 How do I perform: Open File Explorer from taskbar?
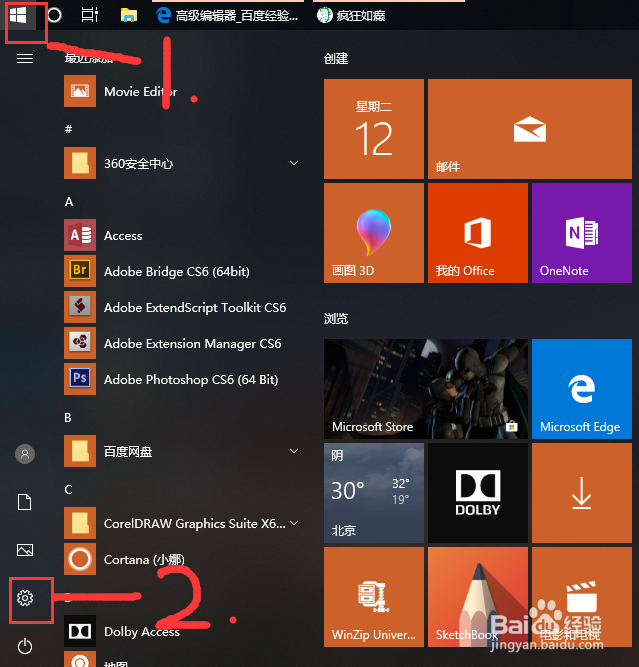tap(128, 15)
